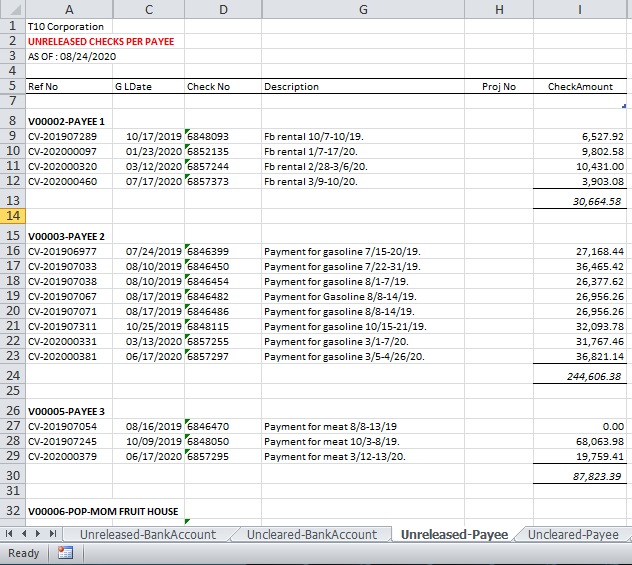Select amount 0.00 in row 27
The image size is (632, 565).
580,426
